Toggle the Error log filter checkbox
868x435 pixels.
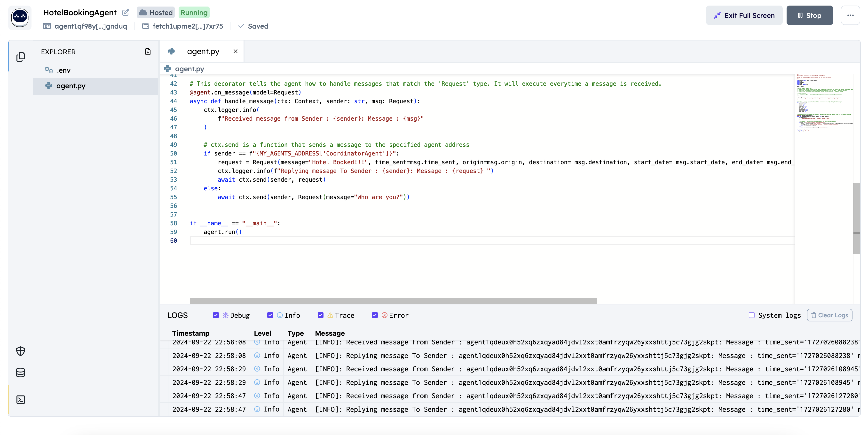[375, 315]
